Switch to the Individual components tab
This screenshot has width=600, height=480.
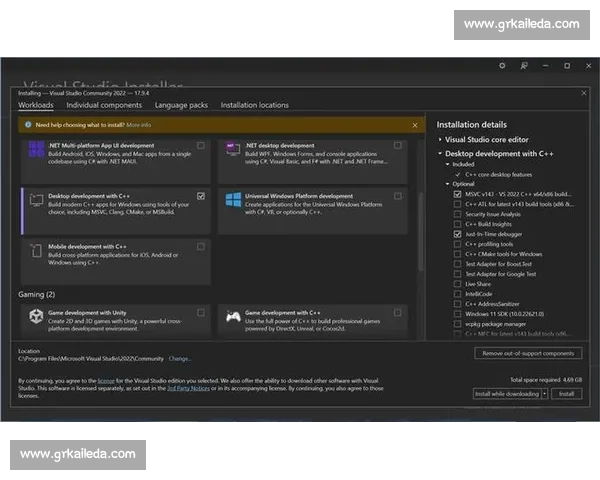(104, 105)
